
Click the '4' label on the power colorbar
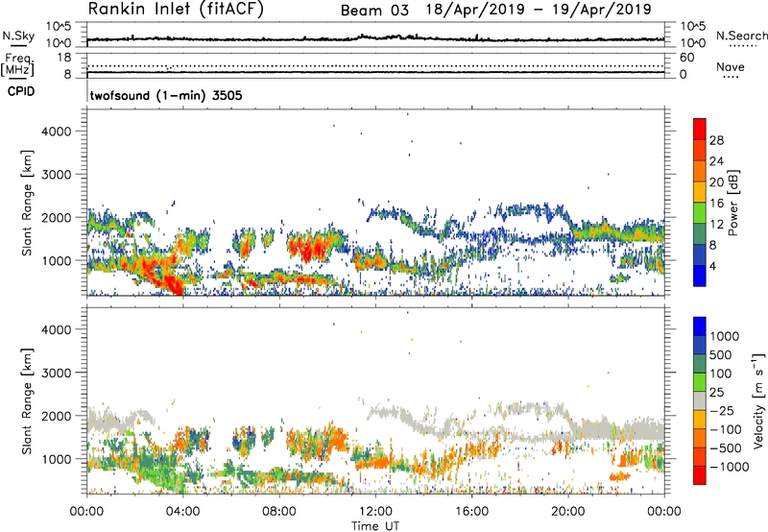coord(713,267)
